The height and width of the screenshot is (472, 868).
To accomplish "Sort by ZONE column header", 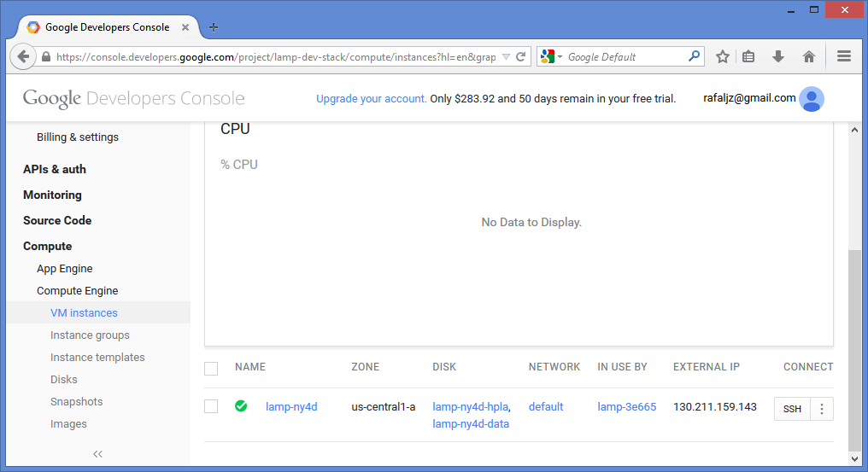I will pos(366,367).
